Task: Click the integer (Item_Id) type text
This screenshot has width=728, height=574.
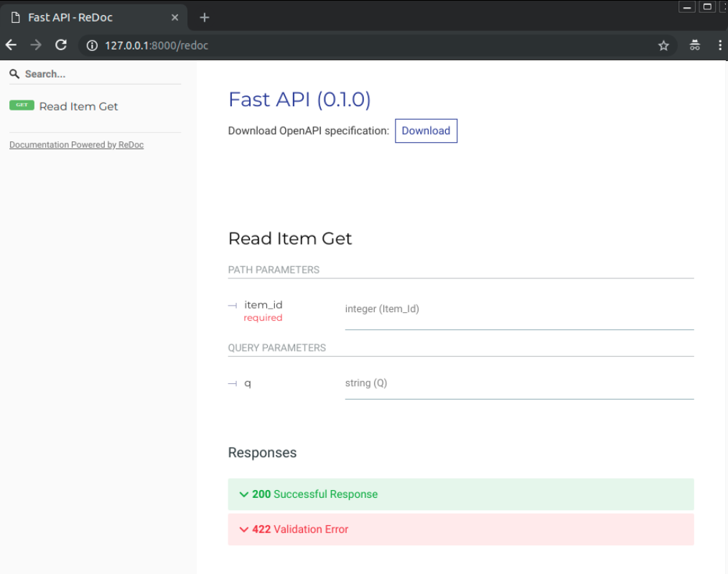Action: [382, 309]
